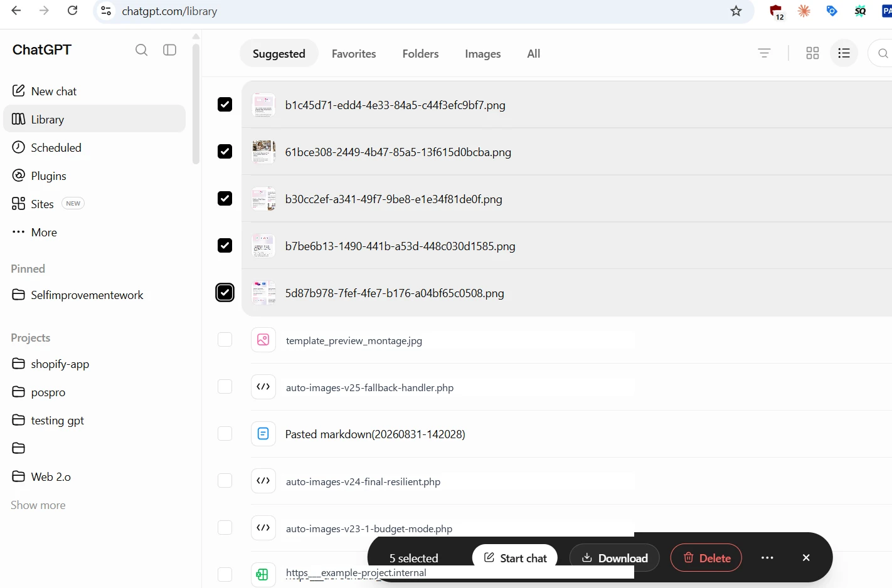Switch to grid view
Screen dimensions: 892x588
tap(812, 53)
